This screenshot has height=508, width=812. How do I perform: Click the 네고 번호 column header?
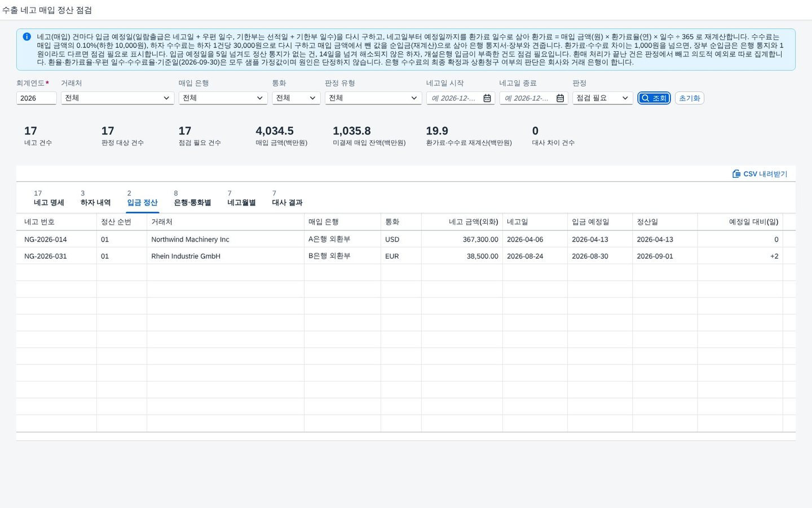[56, 222]
